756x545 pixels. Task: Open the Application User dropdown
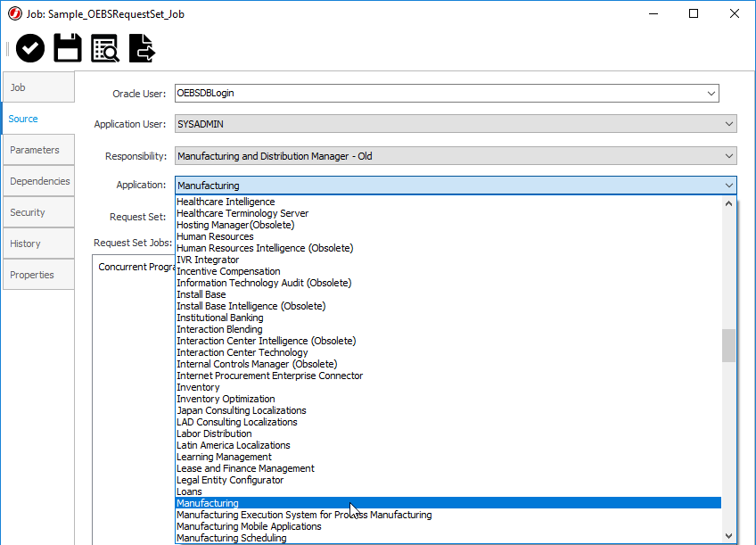pyautogui.click(x=456, y=124)
